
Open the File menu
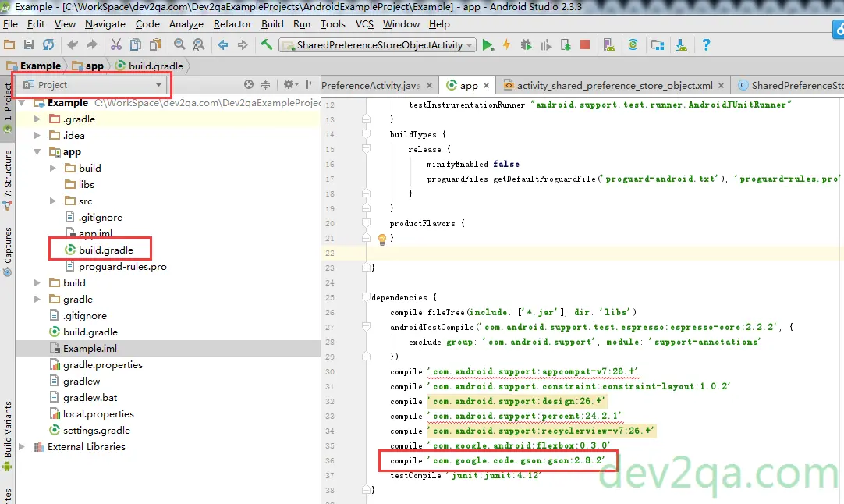pos(10,23)
